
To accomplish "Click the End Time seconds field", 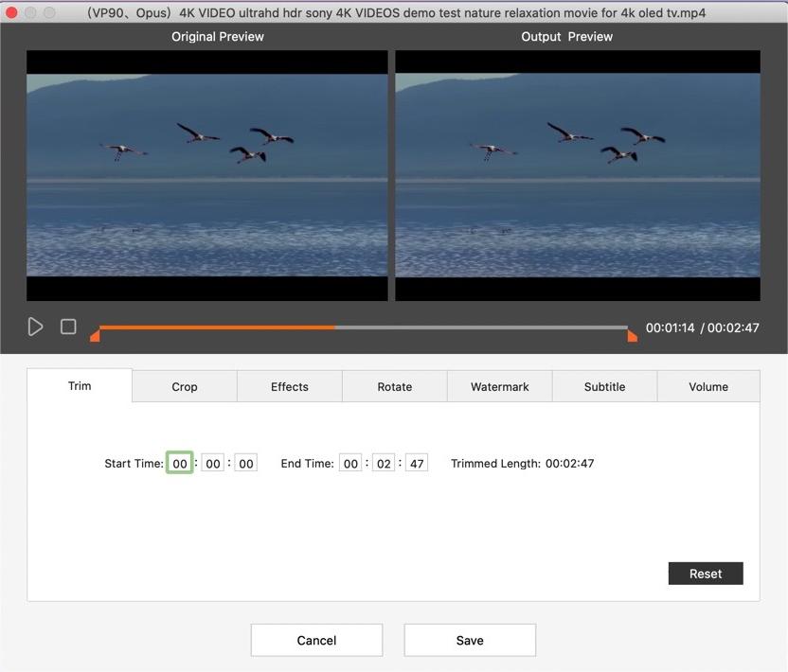I will tap(417, 463).
